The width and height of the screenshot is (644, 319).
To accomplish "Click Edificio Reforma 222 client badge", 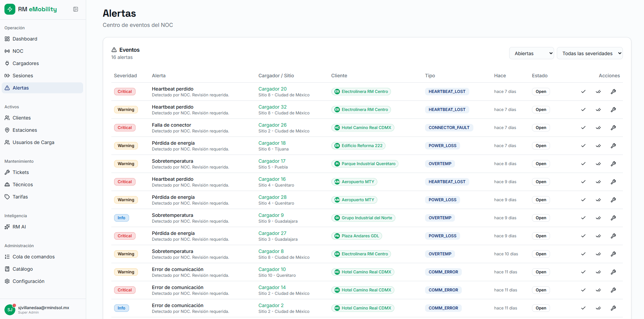I will (358, 146).
